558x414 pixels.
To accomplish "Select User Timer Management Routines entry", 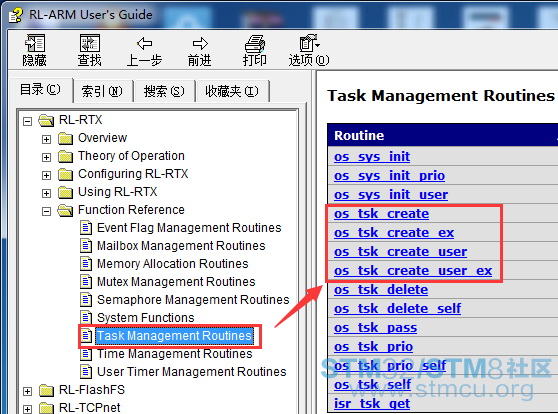I will 191,372.
